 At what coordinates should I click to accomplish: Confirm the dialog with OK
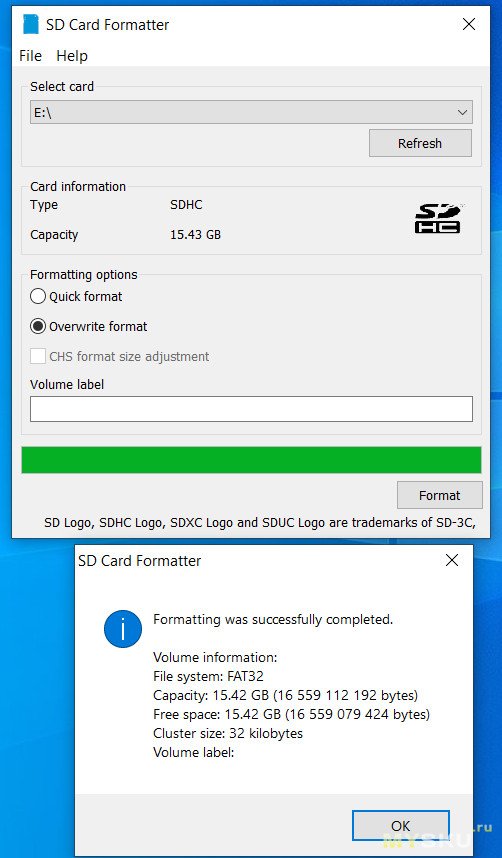click(401, 825)
